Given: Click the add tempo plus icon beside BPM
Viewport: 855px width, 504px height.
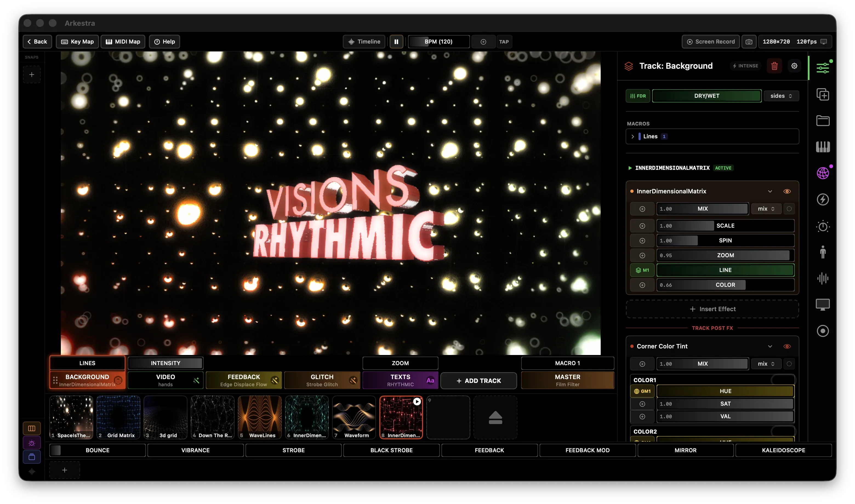Looking at the screenshot, I should 483,42.
